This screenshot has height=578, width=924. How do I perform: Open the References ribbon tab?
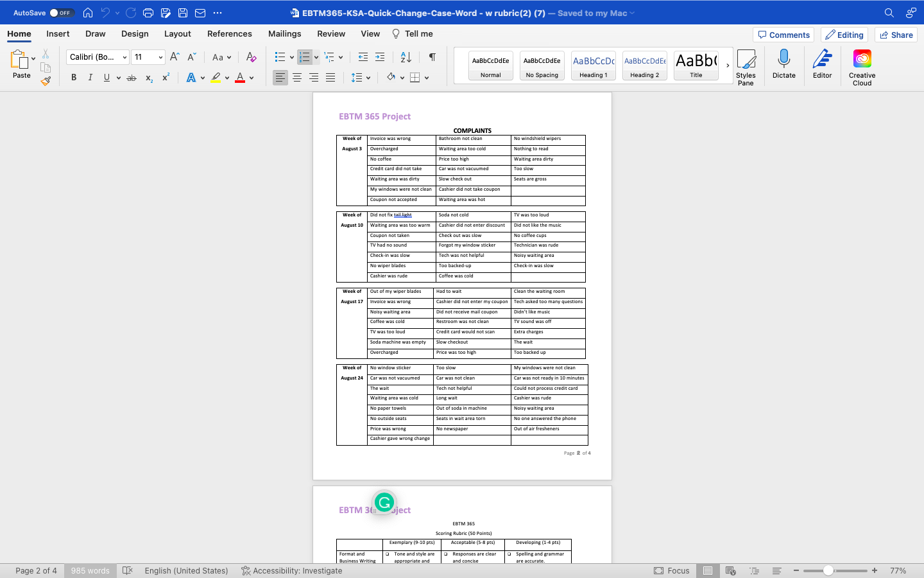pos(229,34)
